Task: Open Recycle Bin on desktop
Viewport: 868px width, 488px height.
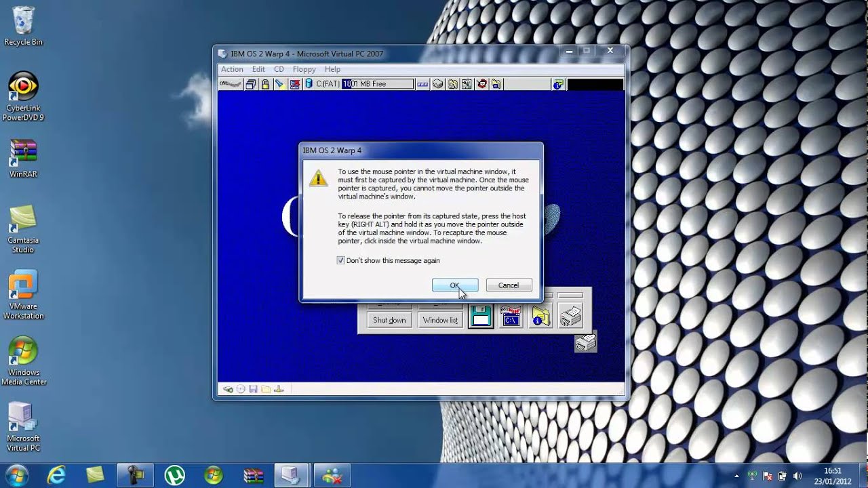Action: point(23,26)
